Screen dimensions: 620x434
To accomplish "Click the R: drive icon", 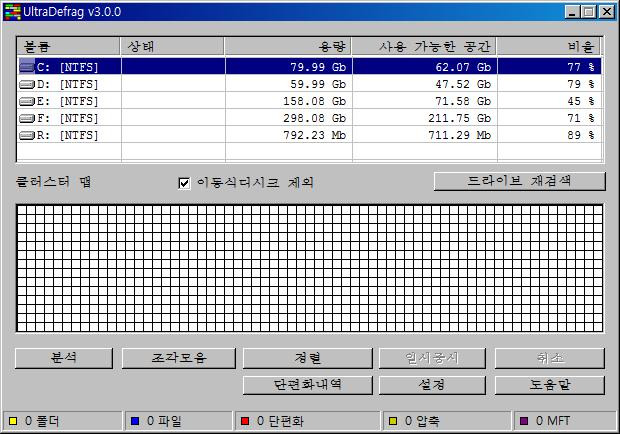I will pyautogui.click(x=27, y=135).
